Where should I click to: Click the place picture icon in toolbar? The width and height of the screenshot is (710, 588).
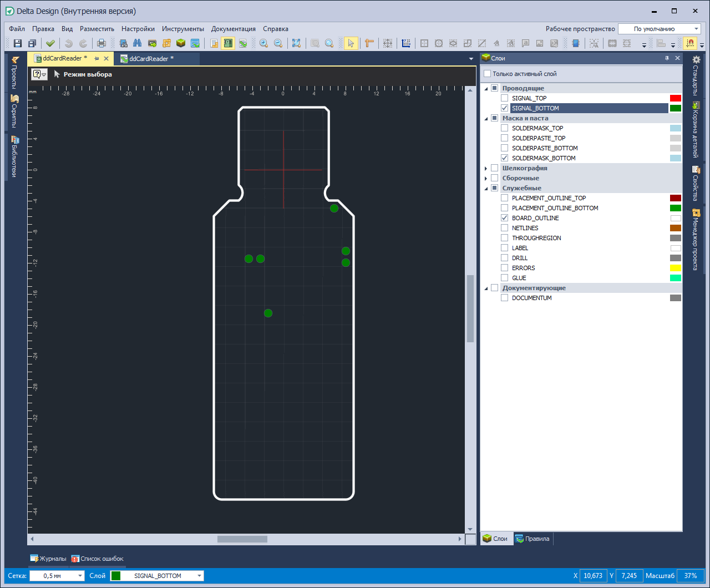point(540,43)
